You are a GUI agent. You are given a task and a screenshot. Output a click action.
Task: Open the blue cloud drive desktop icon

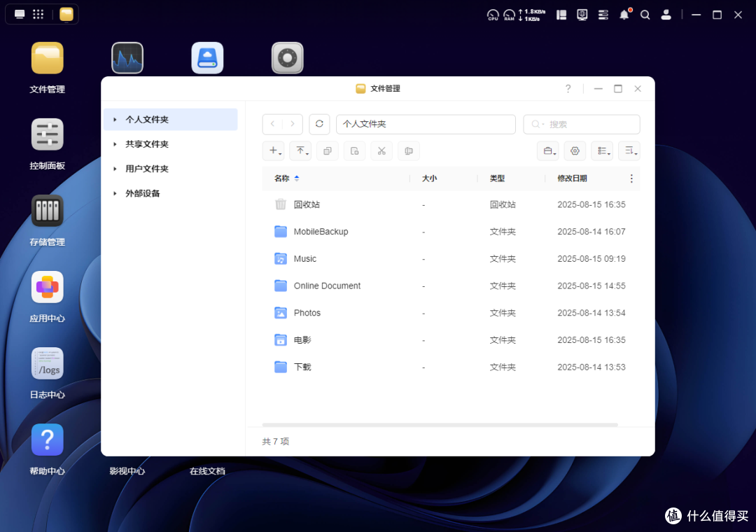click(x=207, y=58)
